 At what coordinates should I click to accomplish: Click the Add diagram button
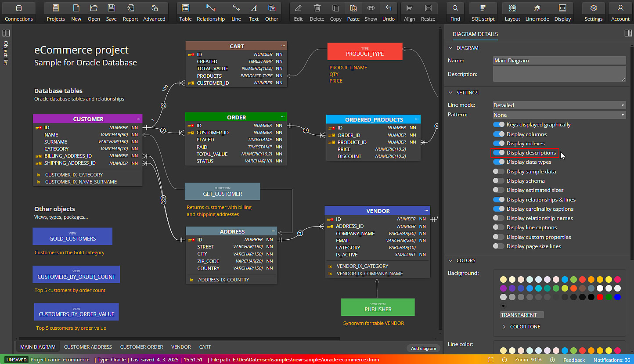[x=423, y=348]
